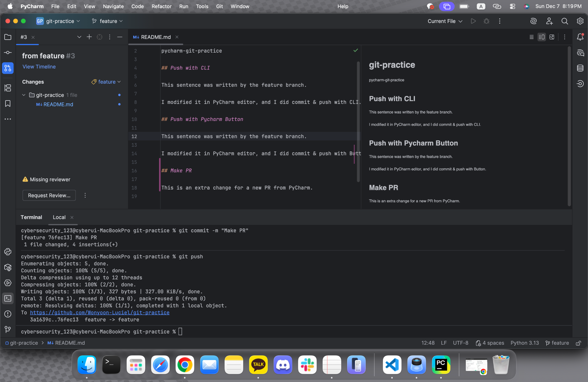Viewport: 588px width, 382px height.
Task: Open the Python Console icon in sidebar
Action: 8,252
